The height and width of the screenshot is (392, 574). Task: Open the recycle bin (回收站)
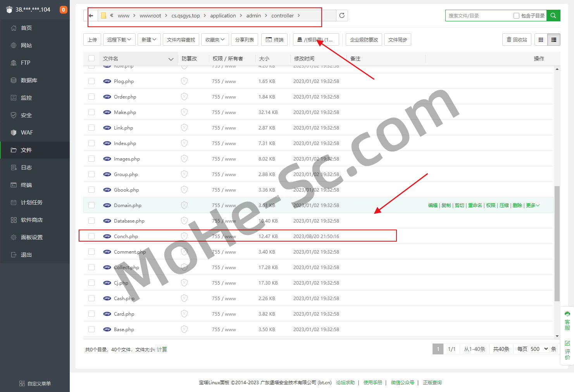pyautogui.click(x=517, y=40)
